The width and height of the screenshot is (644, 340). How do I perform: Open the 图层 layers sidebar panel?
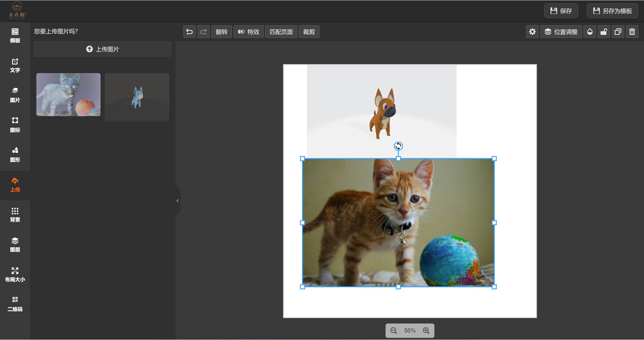[x=15, y=244]
